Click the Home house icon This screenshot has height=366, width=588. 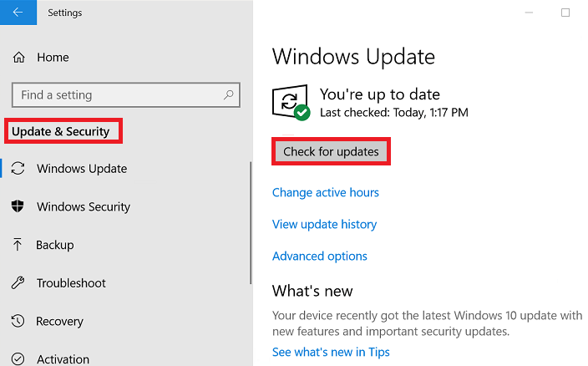click(18, 58)
